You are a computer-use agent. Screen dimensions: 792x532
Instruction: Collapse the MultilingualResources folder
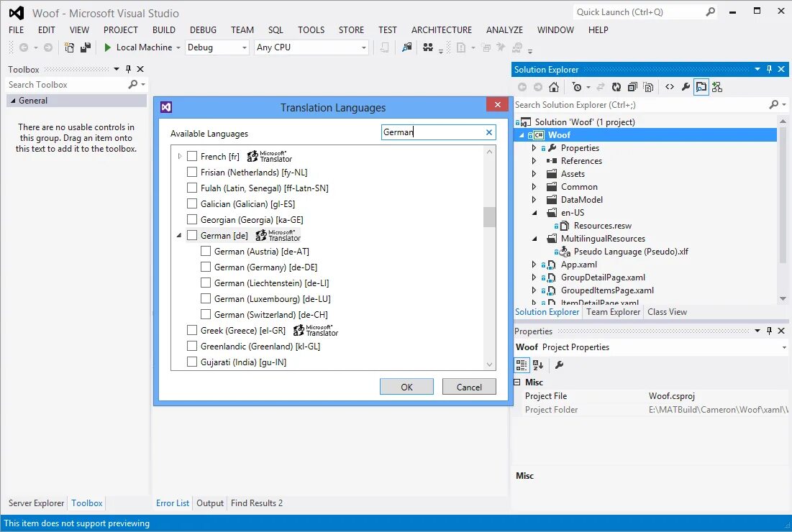tap(534, 238)
